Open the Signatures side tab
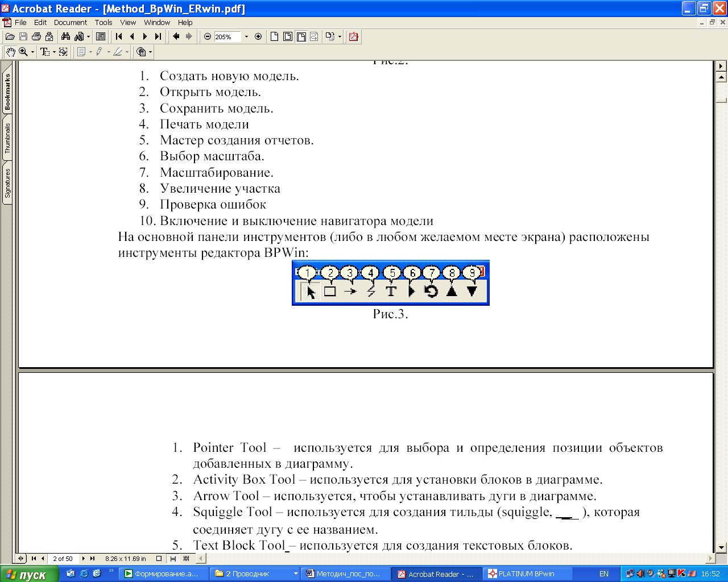 [x=7, y=182]
